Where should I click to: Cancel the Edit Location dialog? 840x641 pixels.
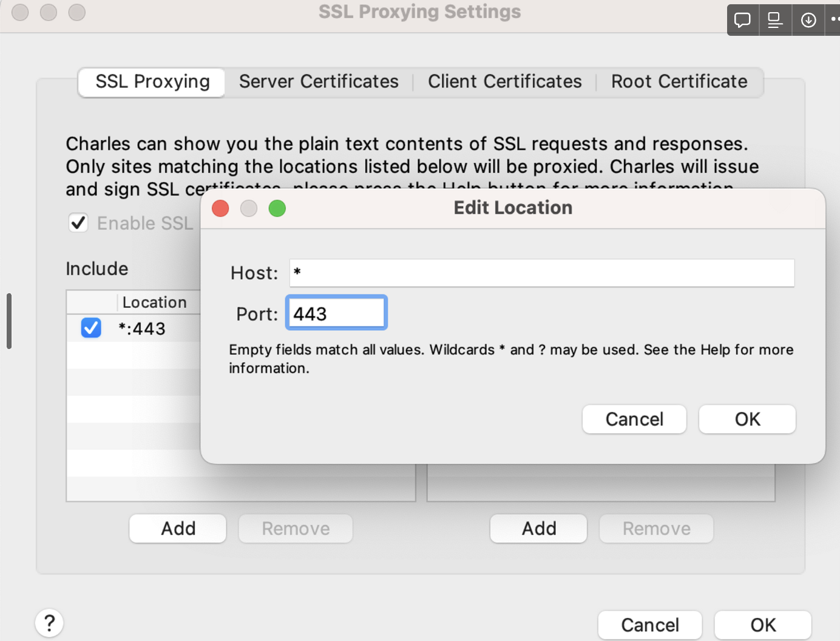coord(634,419)
